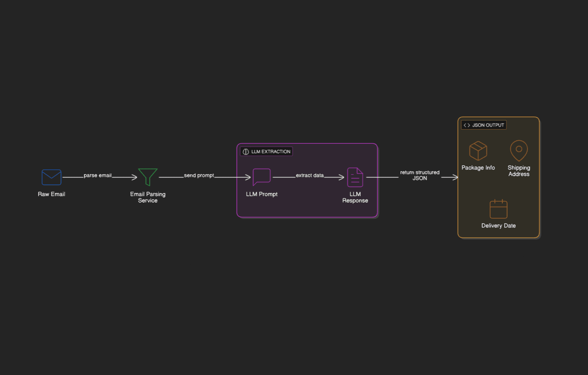Click the 'LLM EXTRACTION' group title text

click(271, 152)
